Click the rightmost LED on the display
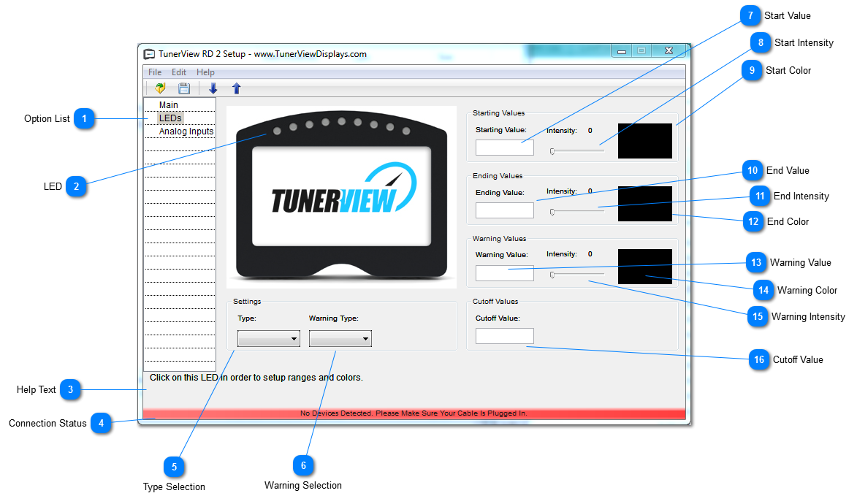Image resolution: width=857 pixels, height=504 pixels. pyautogui.click(x=406, y=131)
